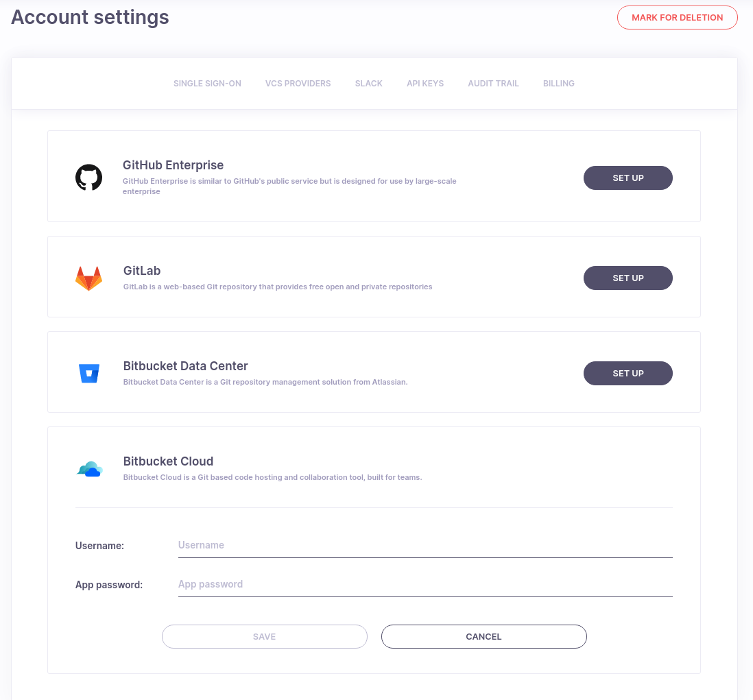Image resolution: width=753 pixels, height=700 pixels.
Task: Select the Bitbucket Data Center bucket icon
Action: (x=88, y=372)
